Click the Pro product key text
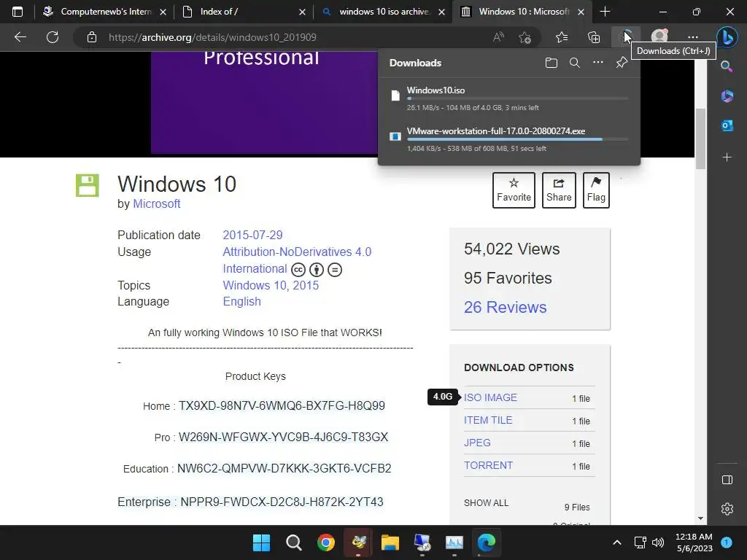 click(284, 437)
